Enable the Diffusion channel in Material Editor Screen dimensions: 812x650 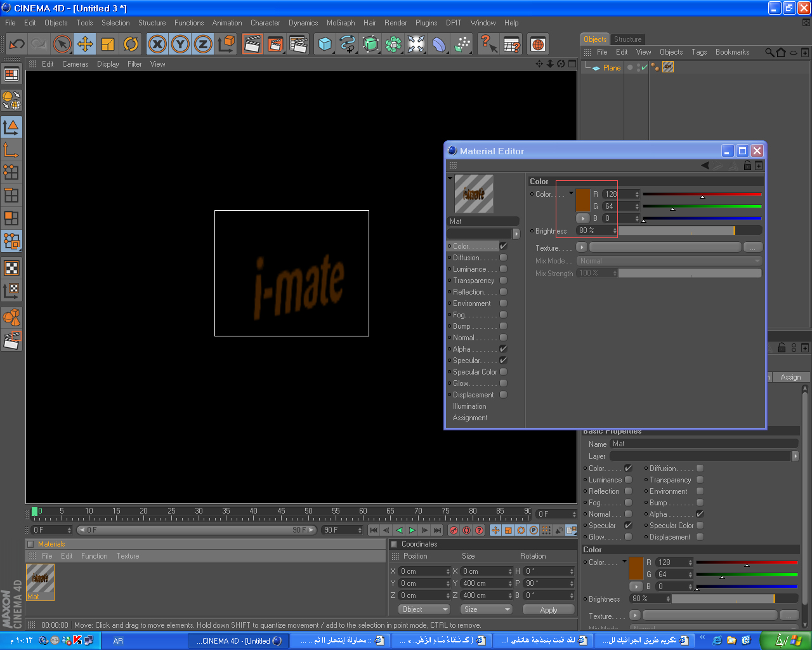coord(503,258)
